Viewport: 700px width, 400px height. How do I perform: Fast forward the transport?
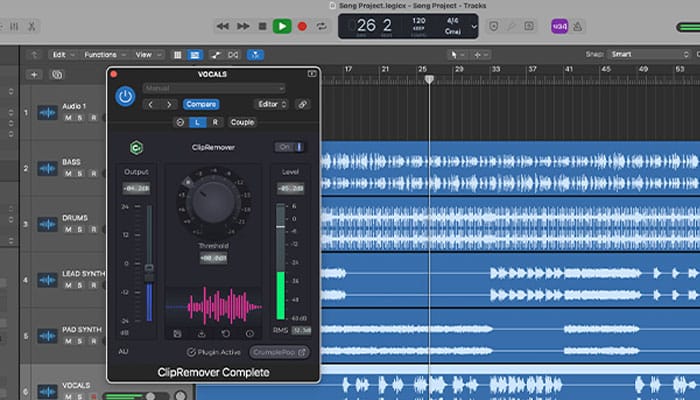pos(243,26)
